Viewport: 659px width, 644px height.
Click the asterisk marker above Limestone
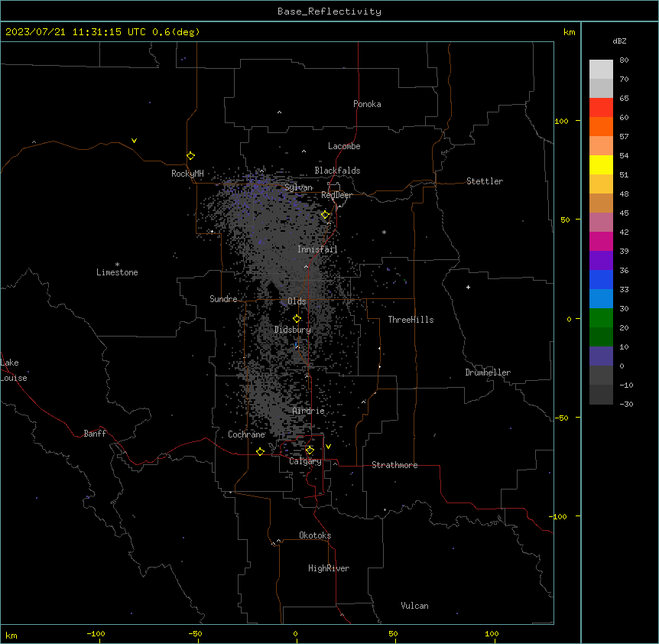[117, 265]
